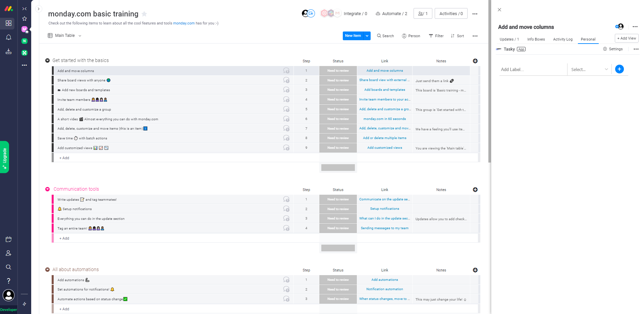644x314 pixels.
Task: Open My Work calendar icon in sidebar
Action: tap(9, 239)
